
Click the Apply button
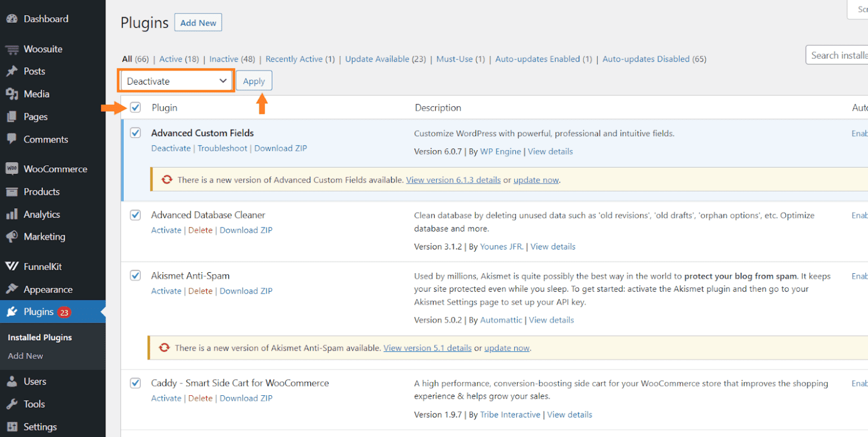(254, 80)
